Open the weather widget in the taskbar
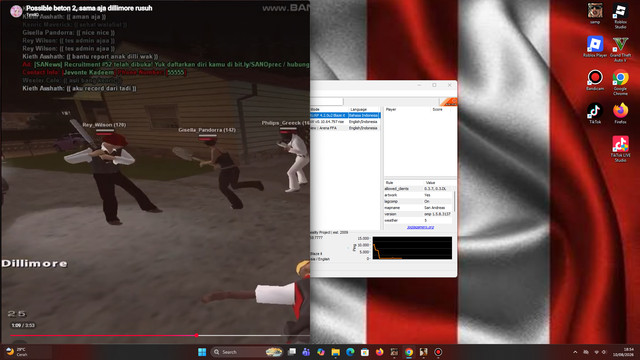640x360 pixels. click(16, 352)
